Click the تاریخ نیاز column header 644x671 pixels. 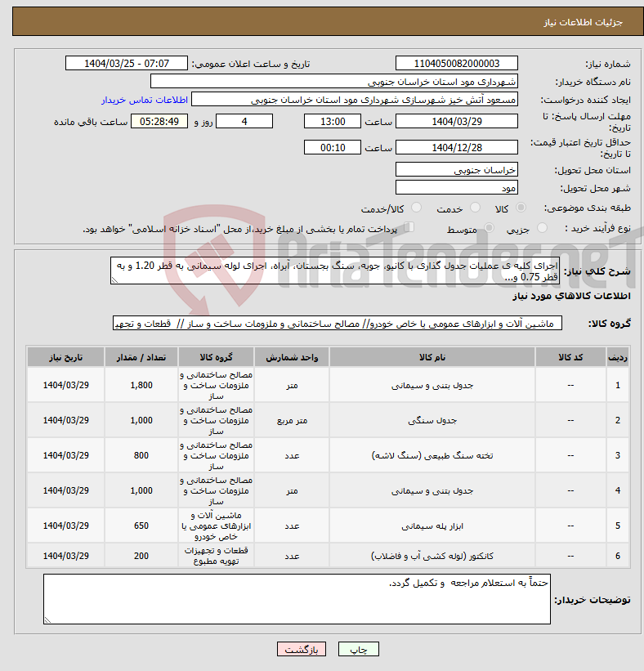click(x=66, y=357)
